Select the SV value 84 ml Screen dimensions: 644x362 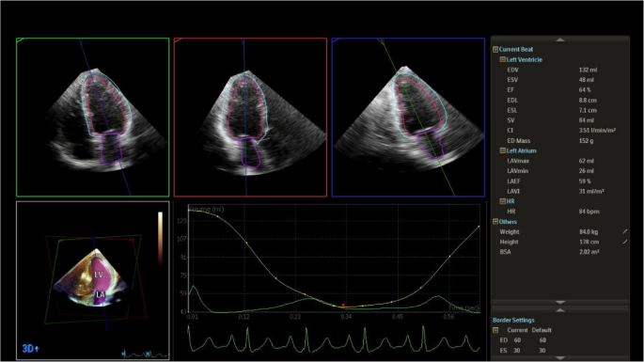(586, 120)
